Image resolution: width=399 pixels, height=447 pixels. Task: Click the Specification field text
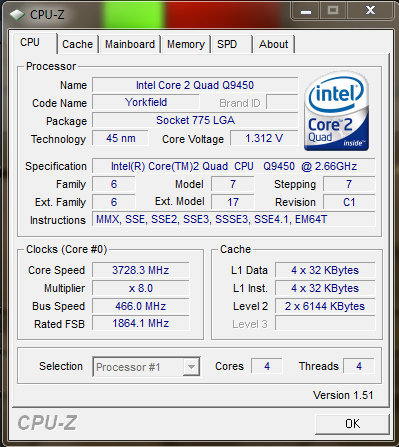234,166
